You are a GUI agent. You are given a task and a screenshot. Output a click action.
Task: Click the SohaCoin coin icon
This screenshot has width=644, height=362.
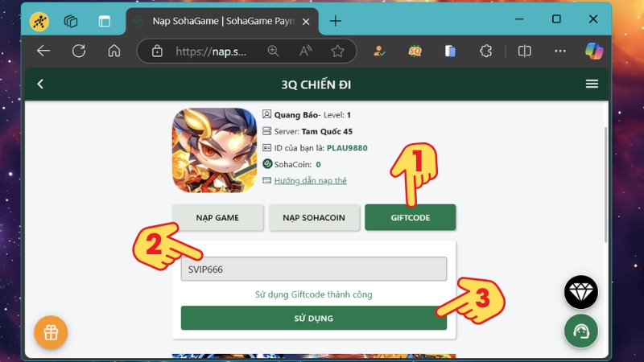click(267, 164)
